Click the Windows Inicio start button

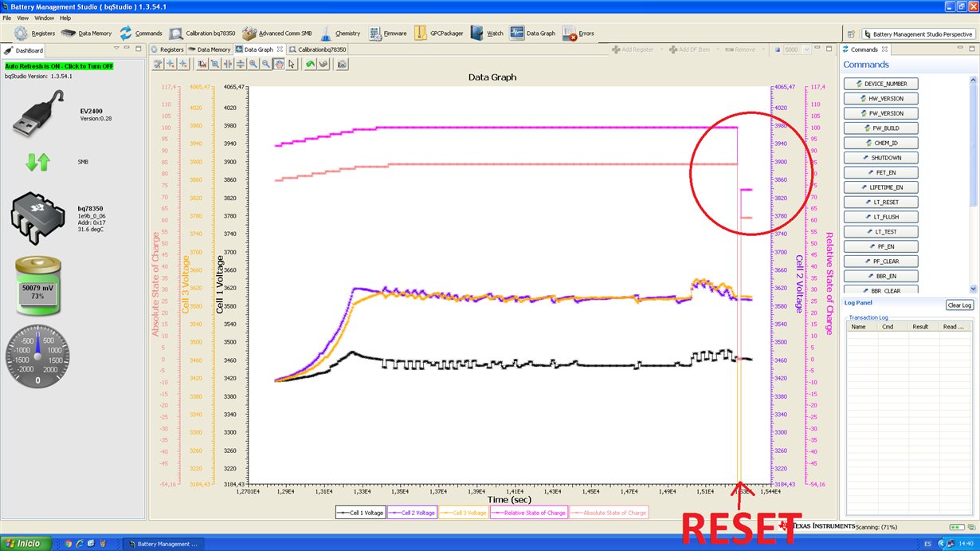tap(25, 544)
